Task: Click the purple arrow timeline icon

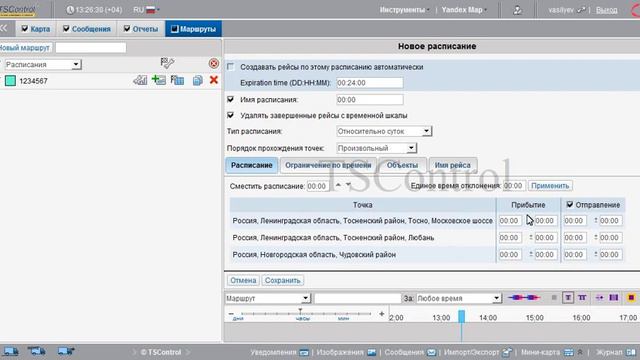Action: (x=599, y=298)
